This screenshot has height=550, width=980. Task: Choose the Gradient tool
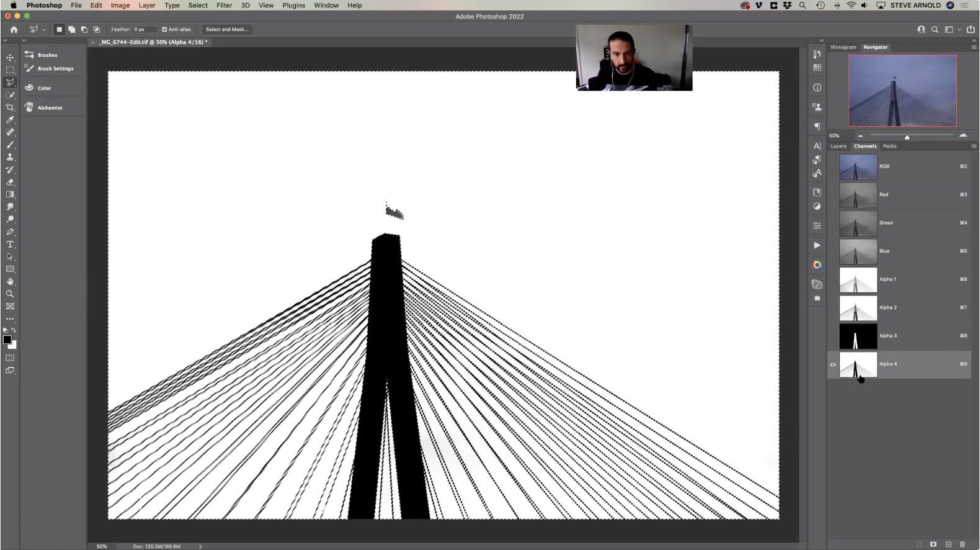[x=10, y=194]
